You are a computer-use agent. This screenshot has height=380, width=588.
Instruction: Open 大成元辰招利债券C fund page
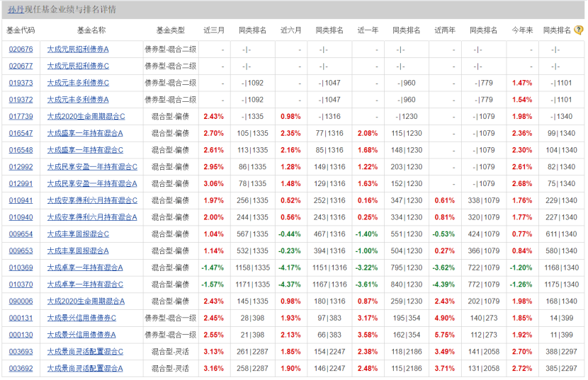[x=78, y=66]
